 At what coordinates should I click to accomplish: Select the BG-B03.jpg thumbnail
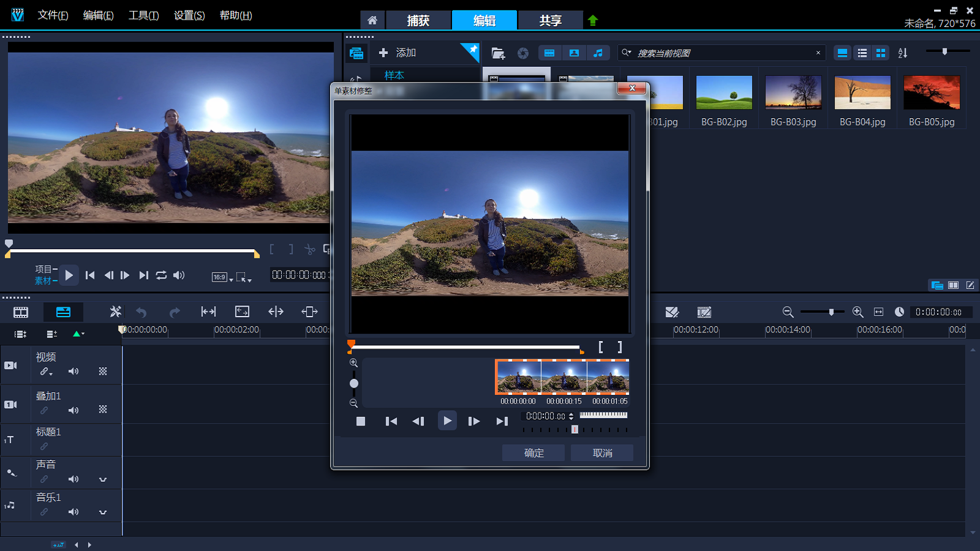[x=793, y=93]
